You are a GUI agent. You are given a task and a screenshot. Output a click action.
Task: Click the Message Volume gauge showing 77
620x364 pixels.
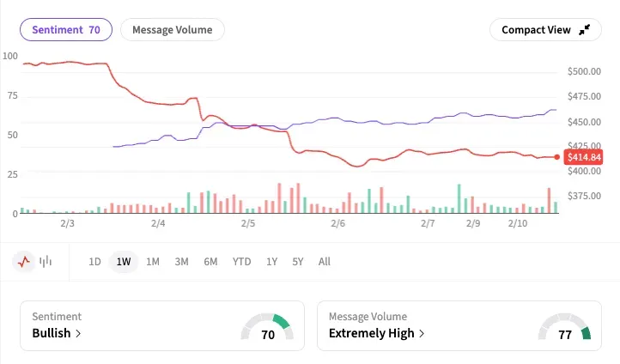click(x=565, y=328)
